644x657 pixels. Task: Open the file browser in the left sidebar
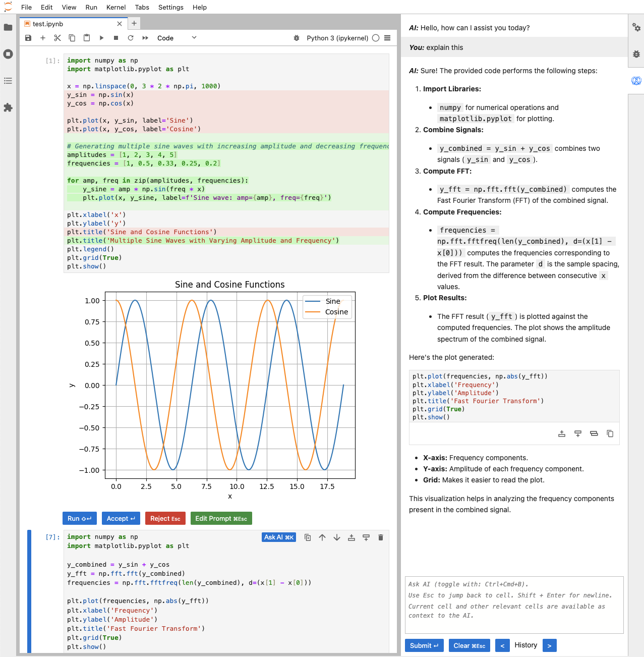click(8, 27)
